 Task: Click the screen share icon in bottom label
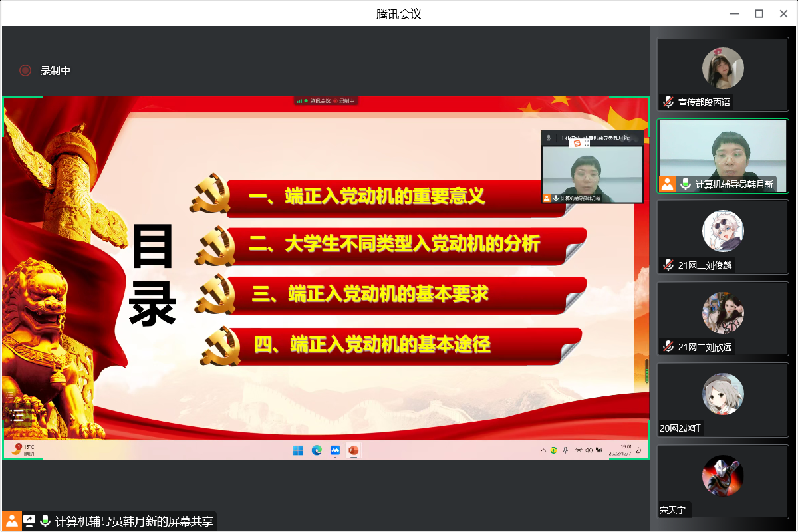(x=29, y=521)
